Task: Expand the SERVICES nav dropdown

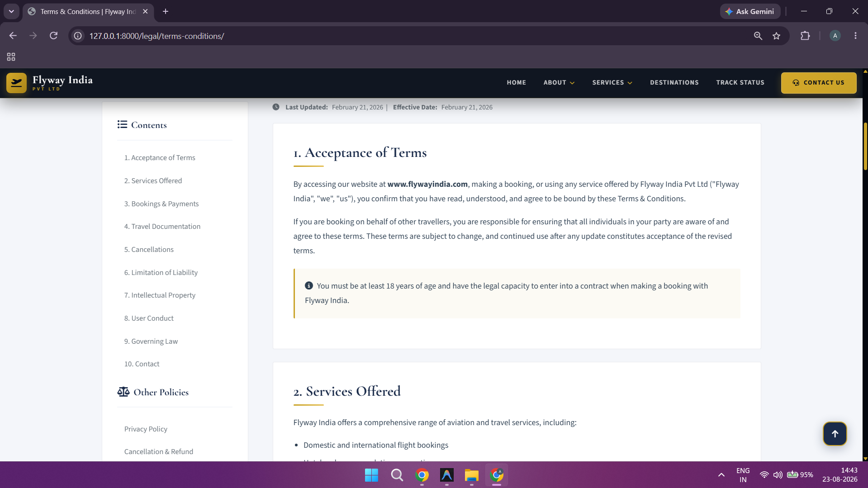Action: (612, 82)
